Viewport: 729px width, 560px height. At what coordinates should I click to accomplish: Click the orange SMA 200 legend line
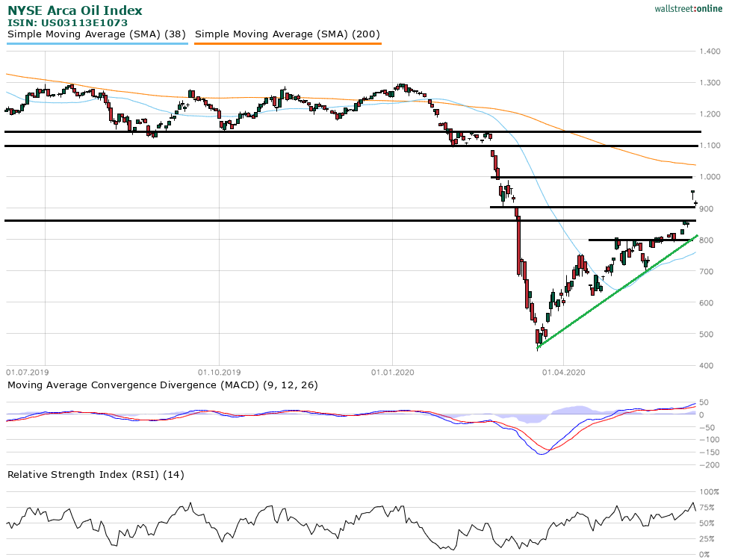click(x=288, y=44)
